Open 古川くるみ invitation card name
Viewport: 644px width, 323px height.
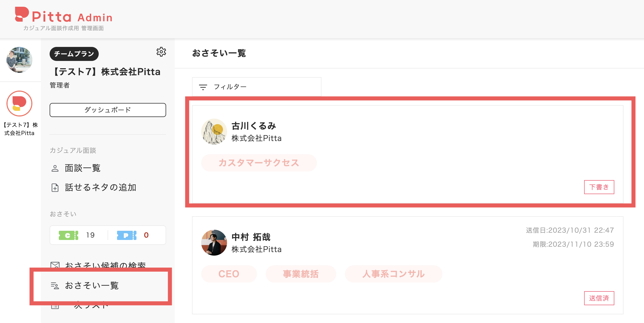[x=254, y=126]
